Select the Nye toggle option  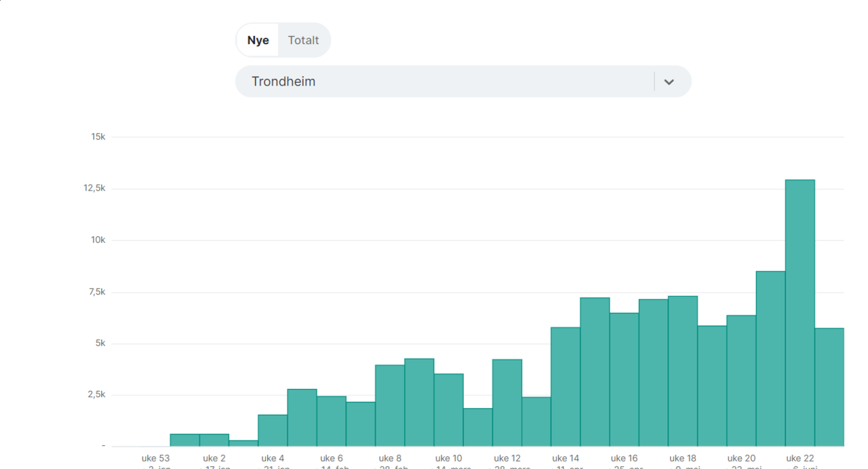(258, 40)
